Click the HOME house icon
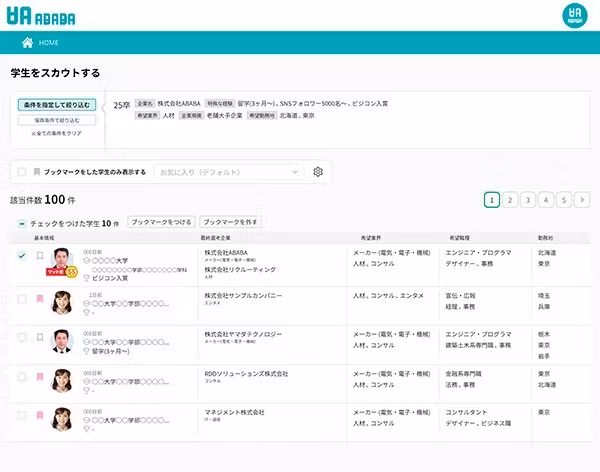This screenshot has height=472, width=600. pyautogui.click(x=27, y=42)
